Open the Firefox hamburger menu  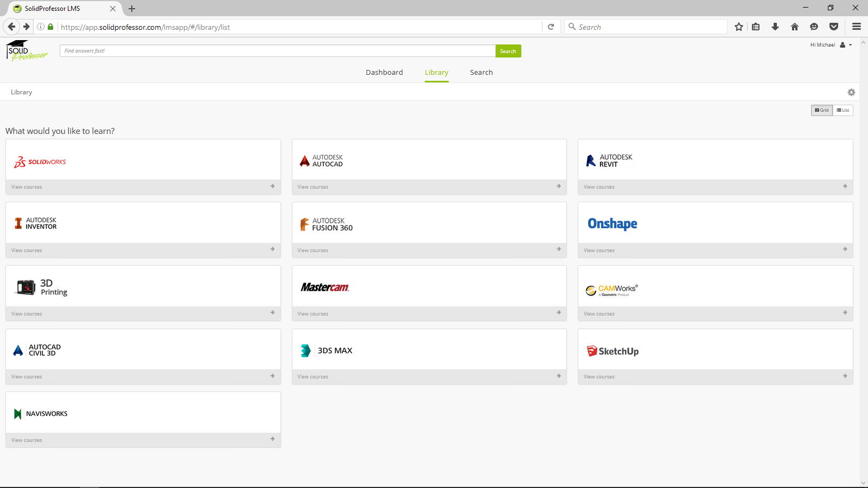coord(857,27)
